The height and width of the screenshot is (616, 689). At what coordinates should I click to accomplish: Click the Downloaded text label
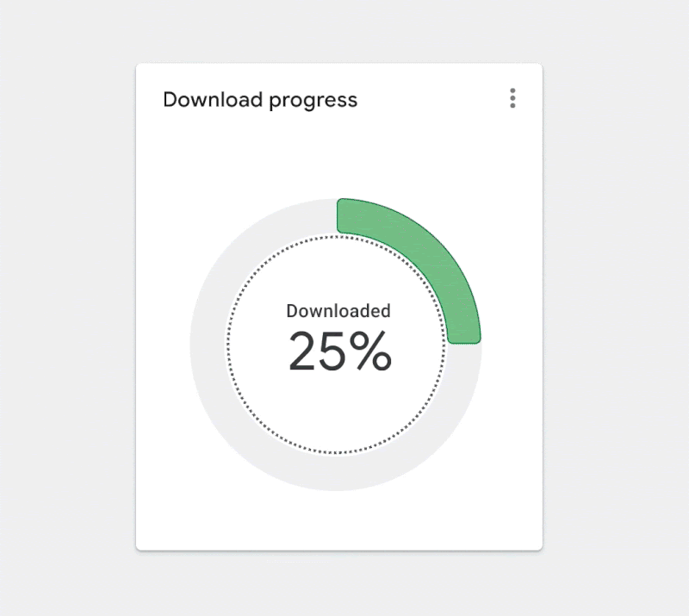click(338, 311)
